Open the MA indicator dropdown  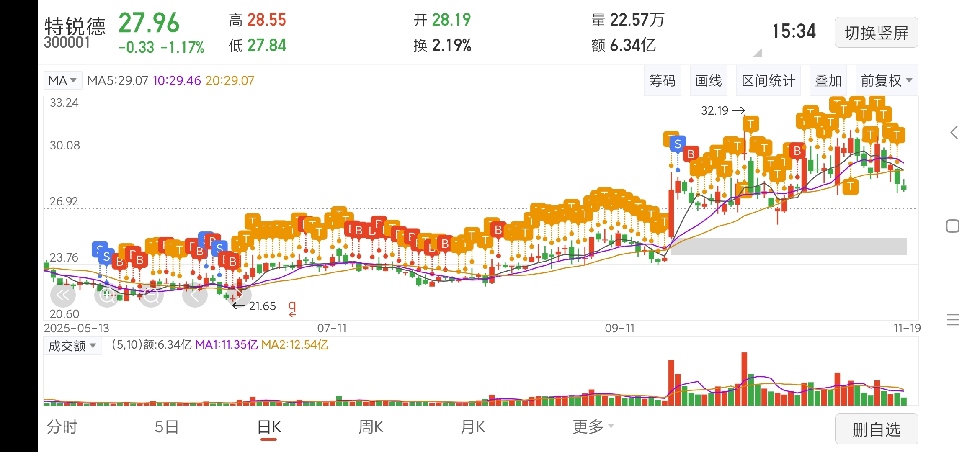pyautogui.click(x=62, y=80)
